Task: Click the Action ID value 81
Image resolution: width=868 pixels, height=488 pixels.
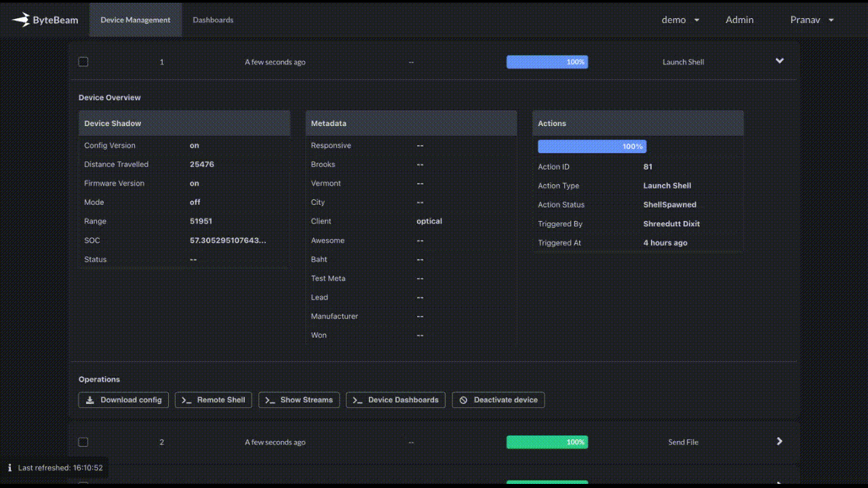Action: (x=648, y=167)
